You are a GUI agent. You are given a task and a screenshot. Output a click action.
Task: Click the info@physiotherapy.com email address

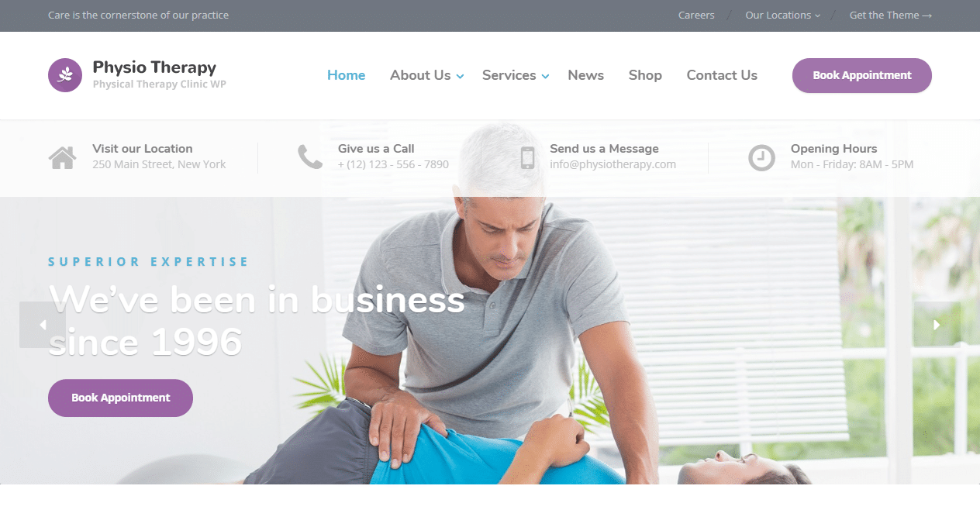(x=612, y=164)
